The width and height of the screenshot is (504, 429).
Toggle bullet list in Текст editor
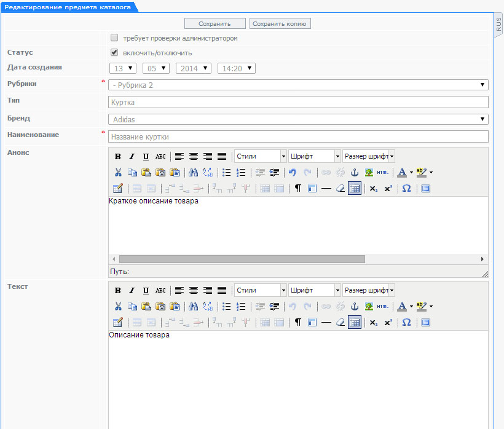[226, 306]
